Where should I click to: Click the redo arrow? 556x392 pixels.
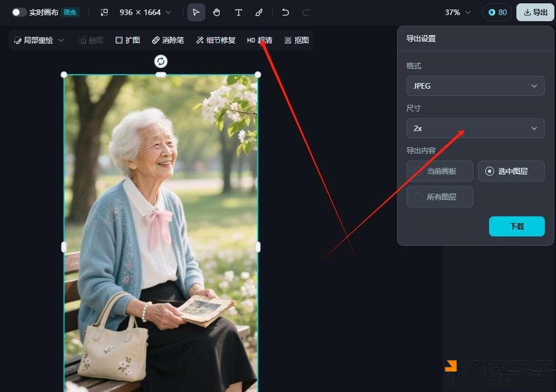[305, 12]
